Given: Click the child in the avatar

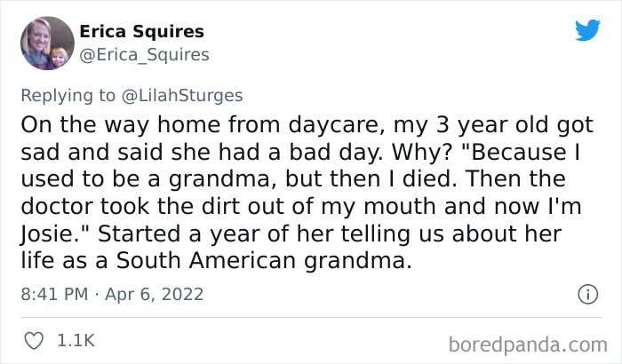Looking at the screenshot, I should 59,58.
